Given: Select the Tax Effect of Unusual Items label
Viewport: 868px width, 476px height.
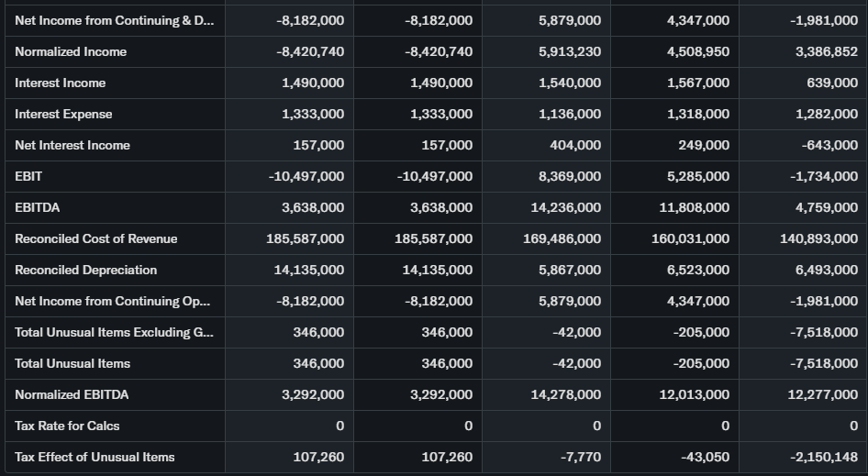Looking at the screenshot, I should pos(95,458).
